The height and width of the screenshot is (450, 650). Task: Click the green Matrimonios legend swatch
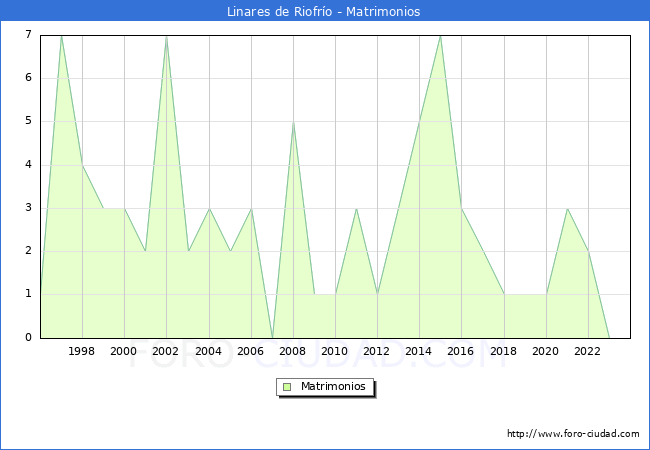pos(287,387)
